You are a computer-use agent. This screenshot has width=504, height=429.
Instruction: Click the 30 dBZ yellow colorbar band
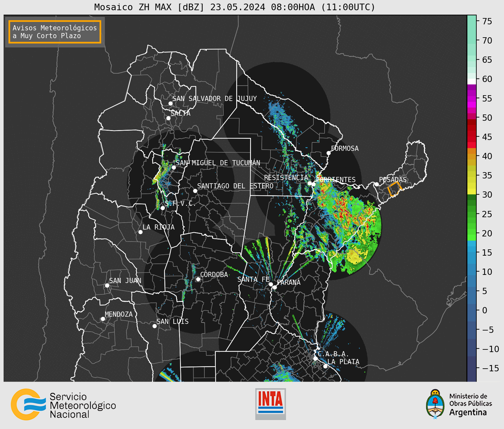click(x=472, y=191)
